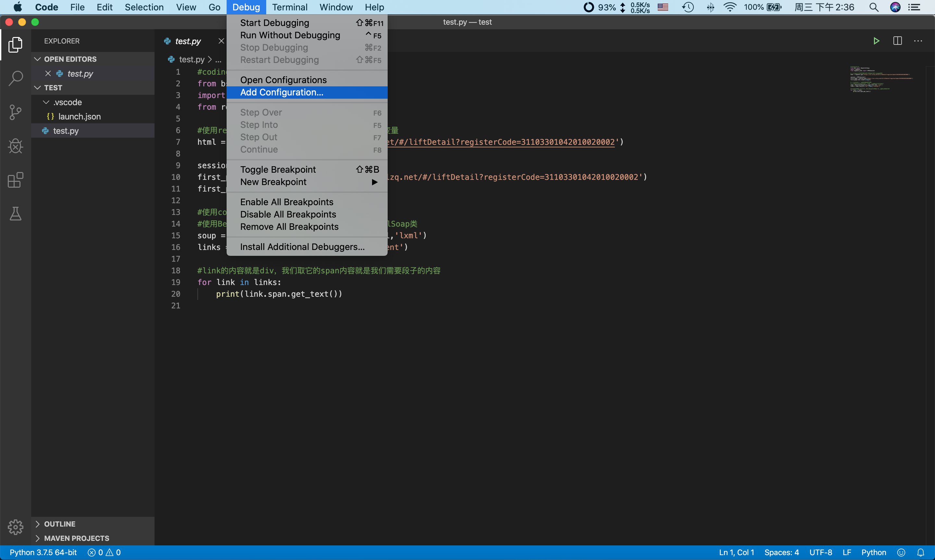935x560 pixels.
Task: Open Siri from menu bar
Action: tap(895, 7)
